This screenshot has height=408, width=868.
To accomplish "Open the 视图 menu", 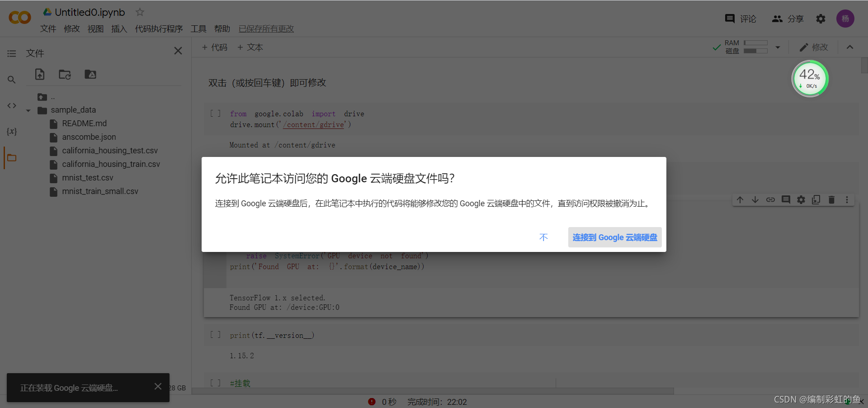I will (x=95, y=29).
